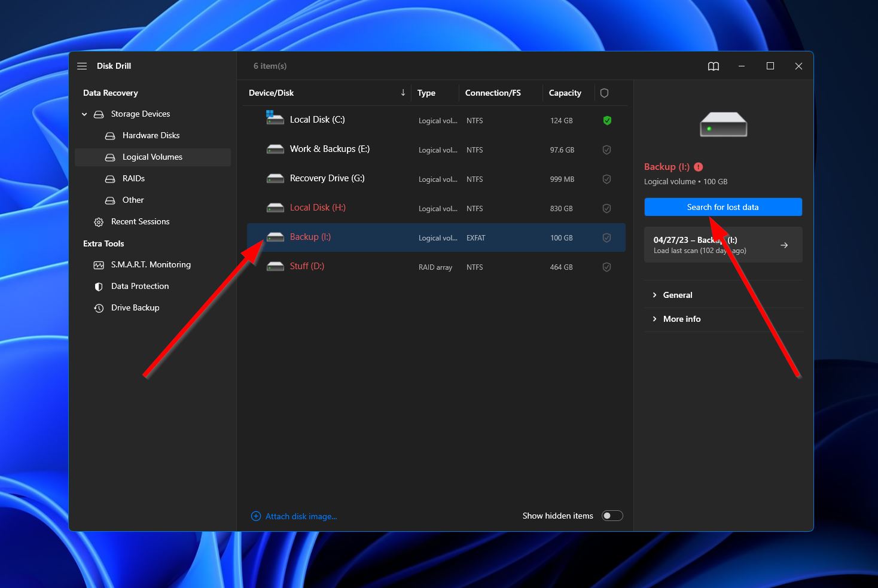Click the sort arrow in Device/Disk header
This screenshot has width=878, height=588.
point(403,93)
